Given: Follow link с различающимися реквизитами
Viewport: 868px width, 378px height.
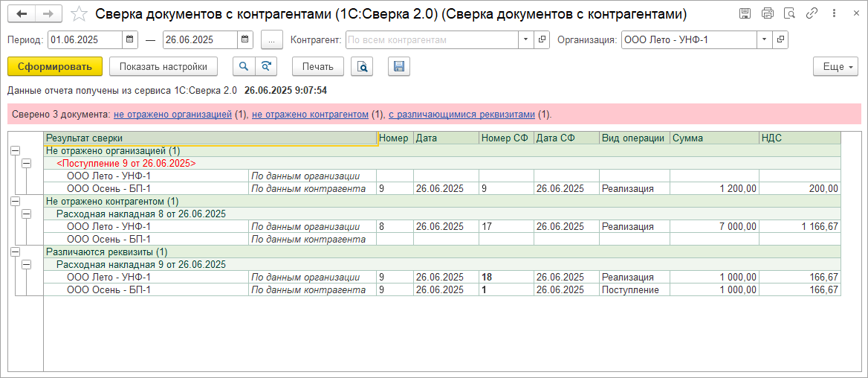Looking at the screenshot, I should 461,115.
